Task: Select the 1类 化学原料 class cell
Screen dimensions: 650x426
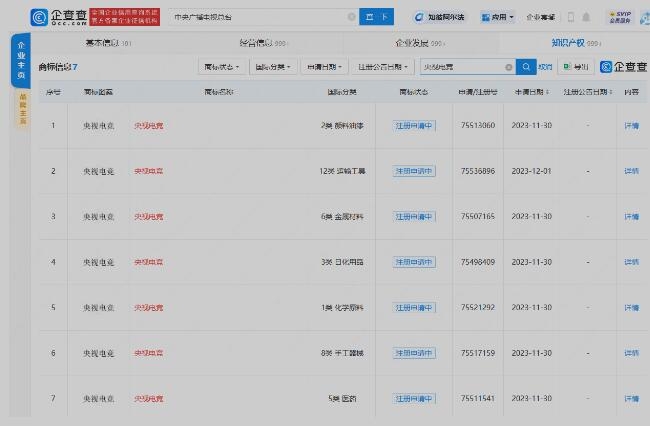Action: [x=342, y=307]
